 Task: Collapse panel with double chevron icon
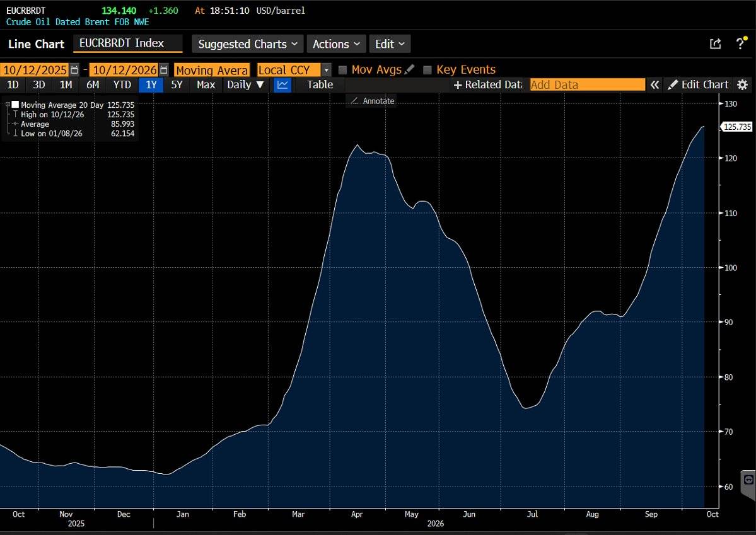pos(654,85)
